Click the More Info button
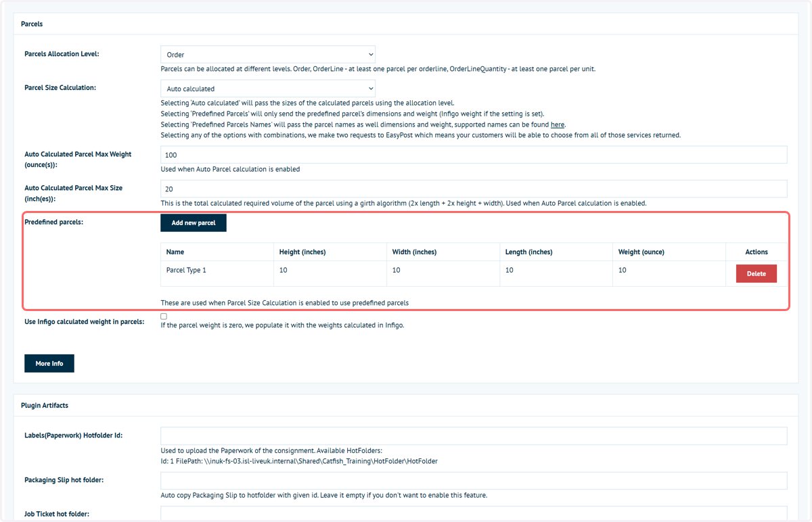This screenshot has height=522, width=812. click(x=49, y=363)
